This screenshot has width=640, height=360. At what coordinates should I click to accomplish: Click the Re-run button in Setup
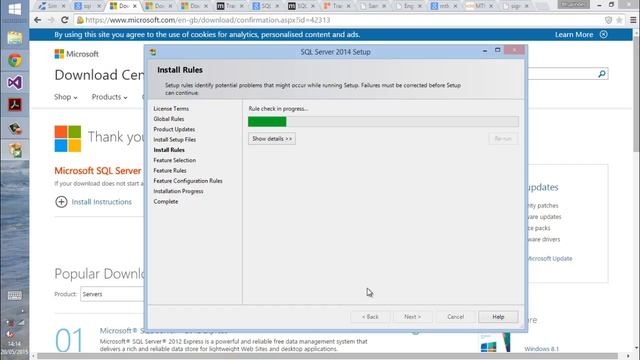point(503,139)
